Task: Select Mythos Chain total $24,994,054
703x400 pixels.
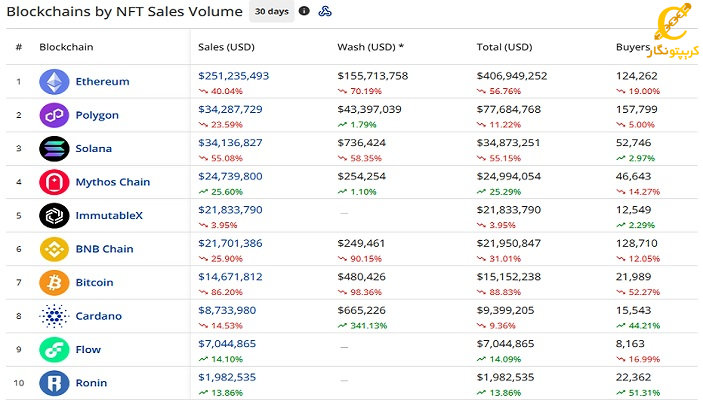Action: (x=509, y=176)
